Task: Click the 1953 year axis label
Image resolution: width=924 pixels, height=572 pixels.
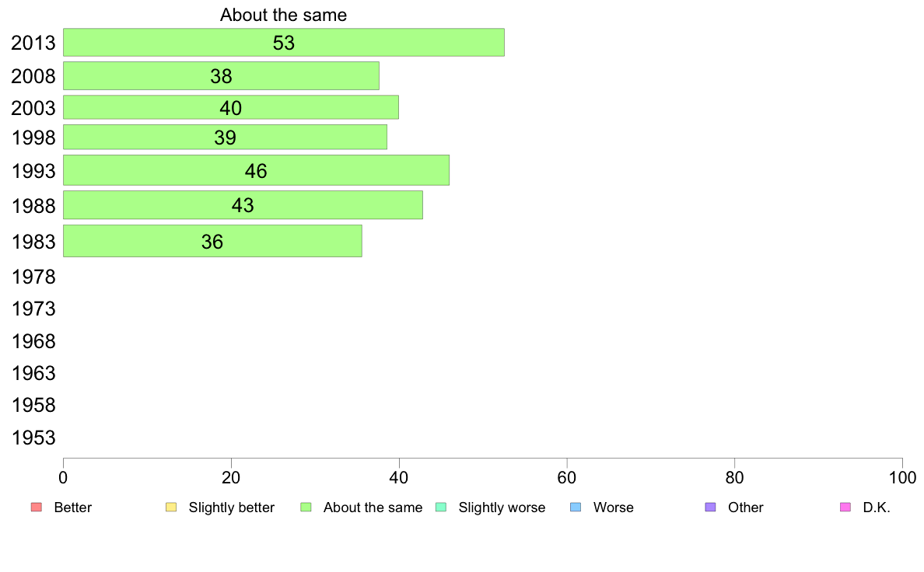Action: click(x=33, y=438)
